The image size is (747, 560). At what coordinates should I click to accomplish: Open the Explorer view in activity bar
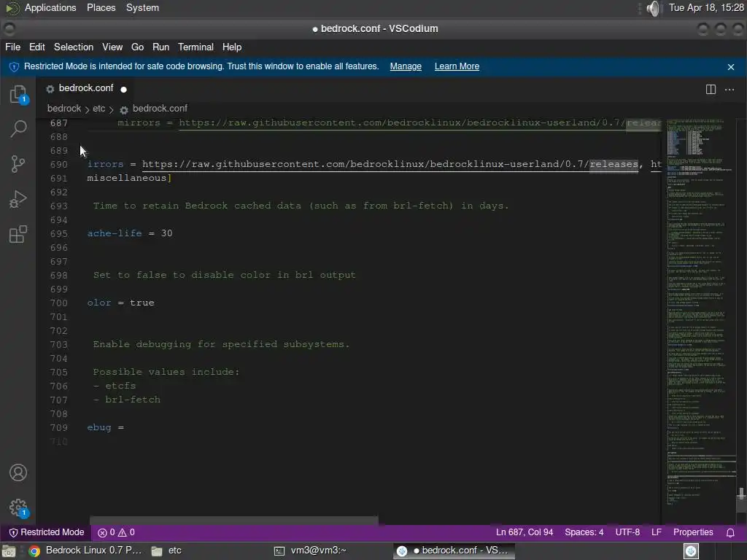(x=18, y=94)
